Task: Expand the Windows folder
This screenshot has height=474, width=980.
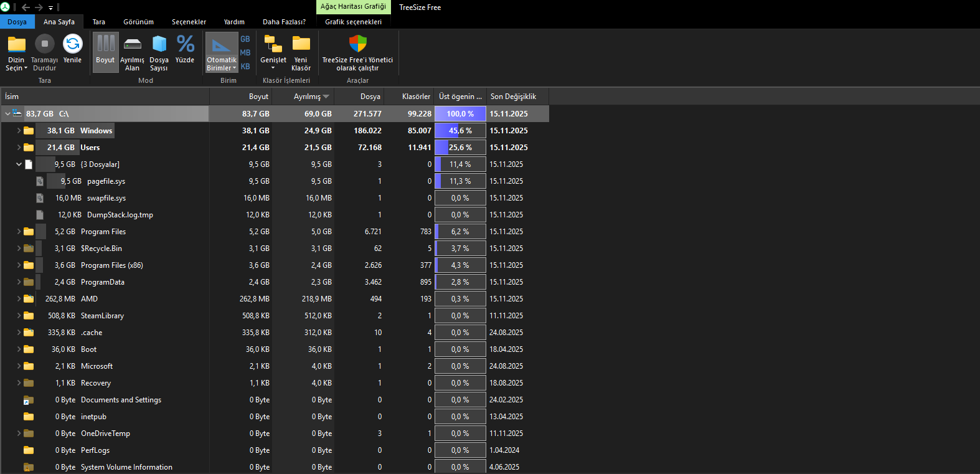Action: 19,131
